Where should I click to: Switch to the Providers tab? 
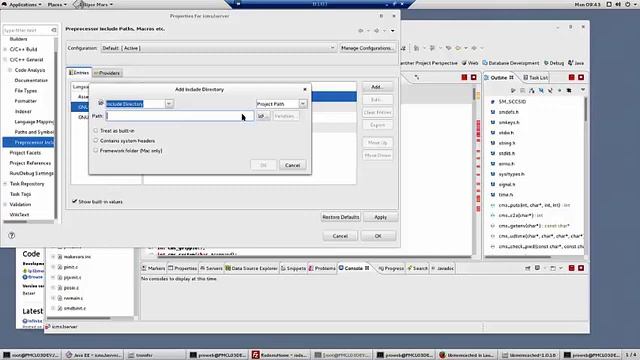(107, 73)
